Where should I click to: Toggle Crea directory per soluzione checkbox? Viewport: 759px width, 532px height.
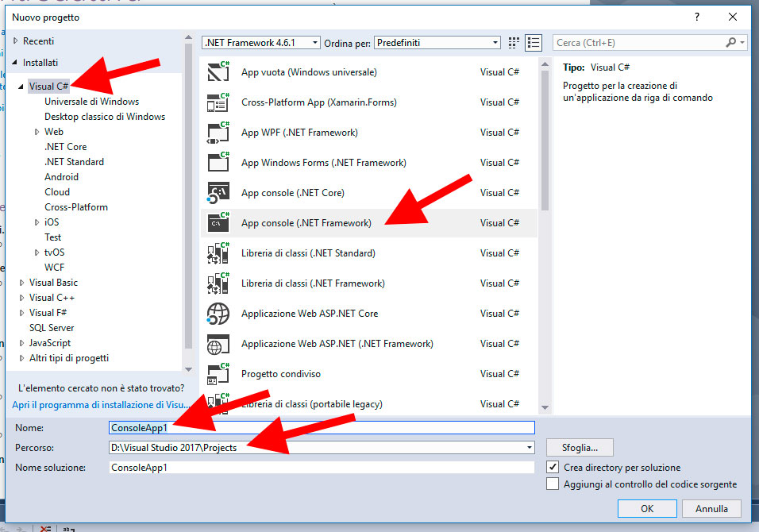[553, 467]
